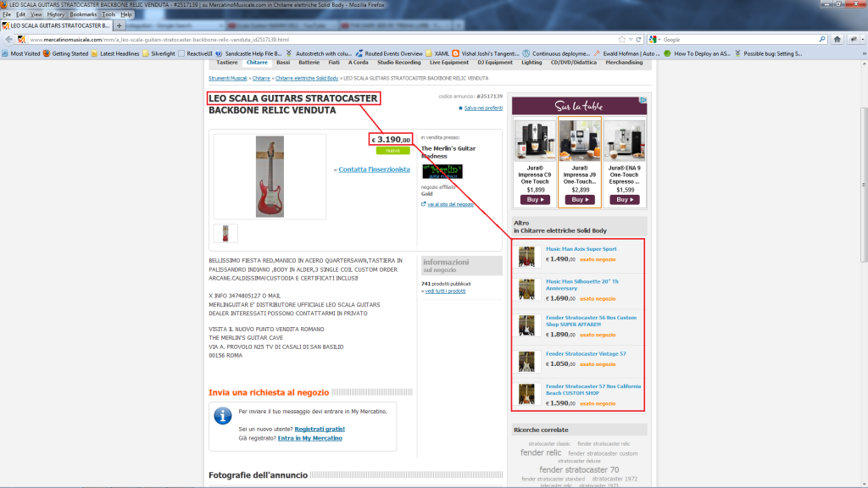Expand the feedback toolbar button dropdown arrow
This screenshot has width=868, height=488.
(862, 39)
